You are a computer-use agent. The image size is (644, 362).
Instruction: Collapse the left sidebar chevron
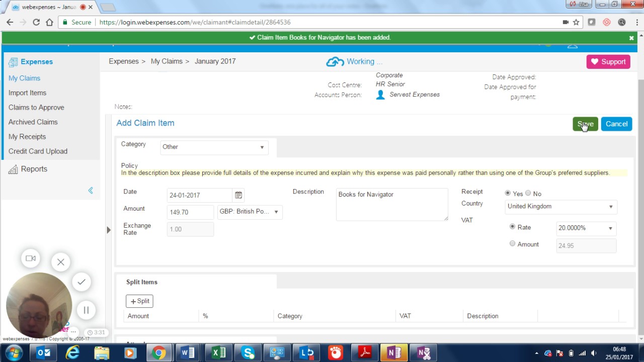pos(91,191)
